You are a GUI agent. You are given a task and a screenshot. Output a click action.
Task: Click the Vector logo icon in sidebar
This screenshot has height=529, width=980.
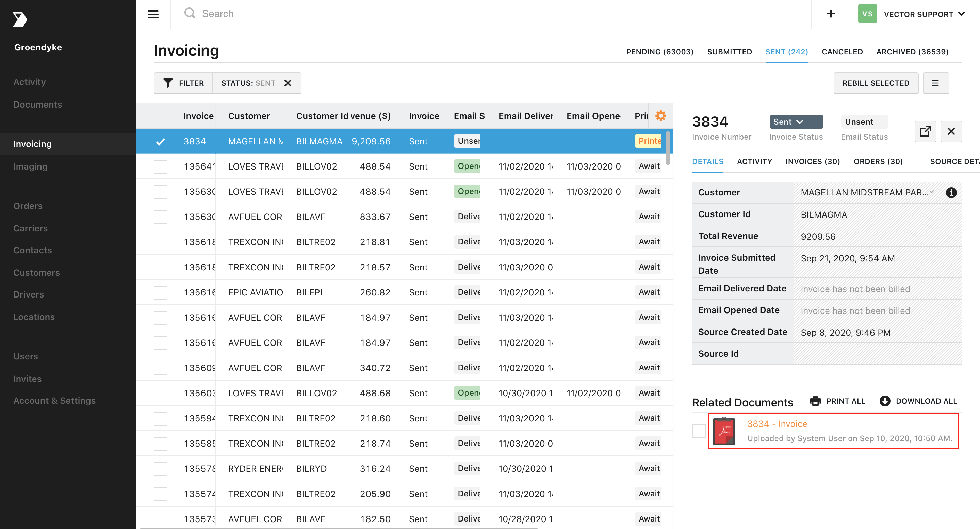click(x=20, y=19)
